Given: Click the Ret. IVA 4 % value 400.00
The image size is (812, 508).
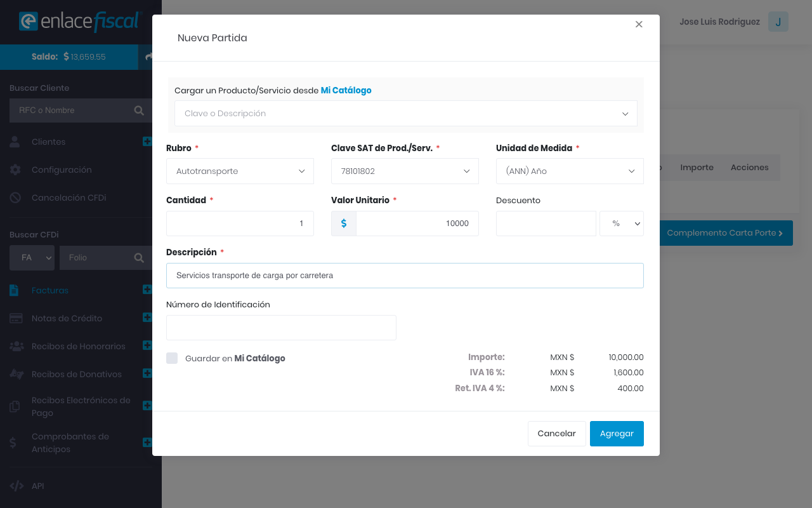Looking at the screenshot, I should tap(631, 388).
